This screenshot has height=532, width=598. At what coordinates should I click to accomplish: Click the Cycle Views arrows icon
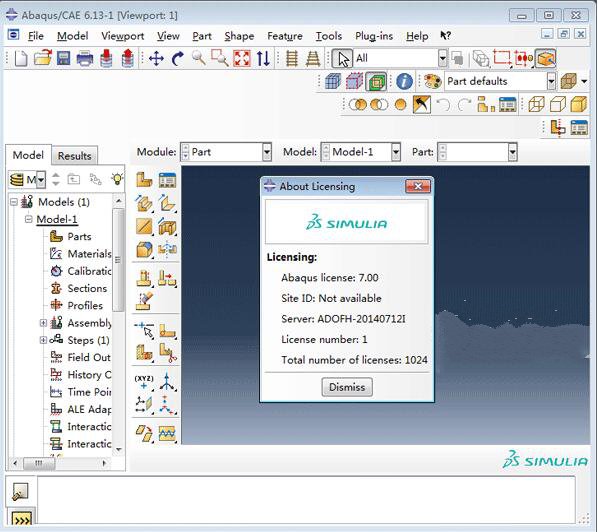click(263, 58)
